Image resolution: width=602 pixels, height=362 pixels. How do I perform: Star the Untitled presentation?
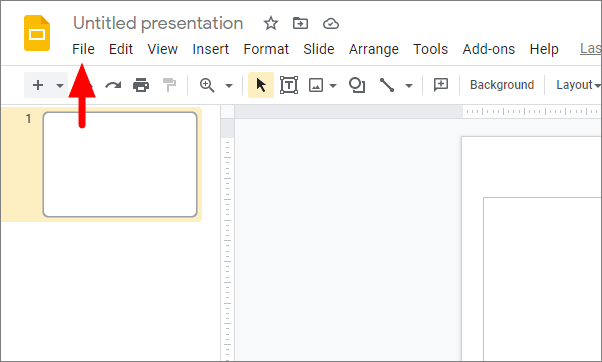click(271, 23)
